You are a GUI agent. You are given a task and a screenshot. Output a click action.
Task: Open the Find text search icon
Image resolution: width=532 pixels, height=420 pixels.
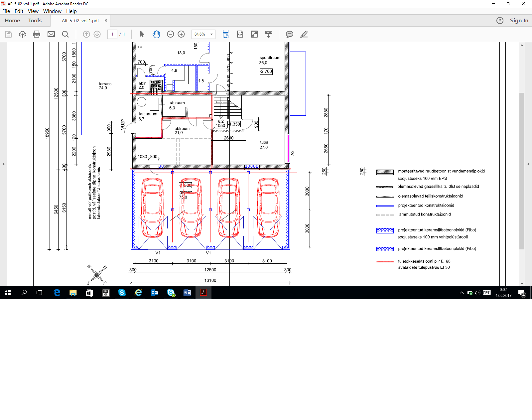pos(66,34)
